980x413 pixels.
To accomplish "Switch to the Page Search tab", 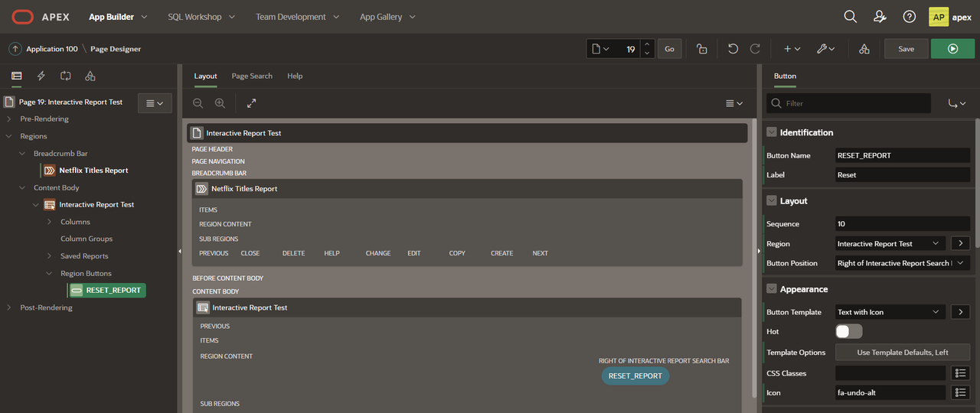I will [252, 76].
